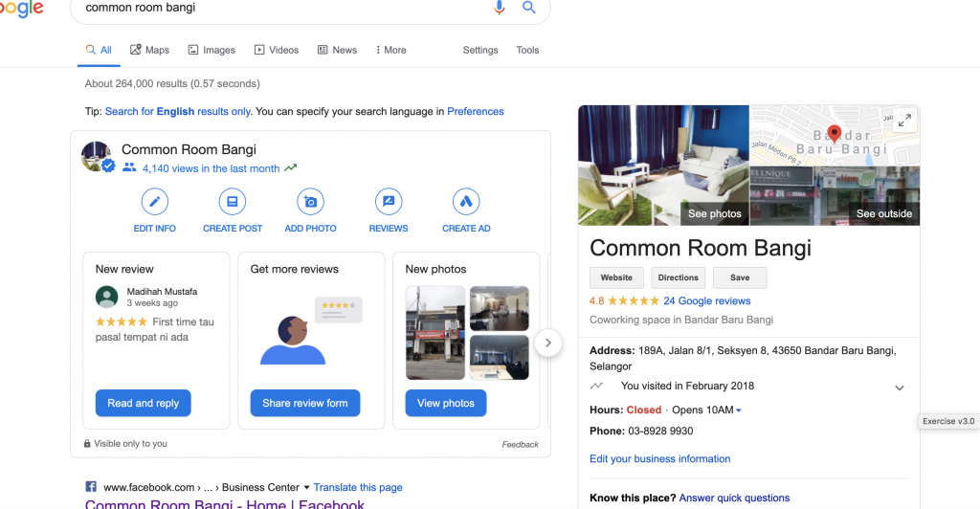Go to next card with arrow button
980x509 pixels.
[548, 343]
